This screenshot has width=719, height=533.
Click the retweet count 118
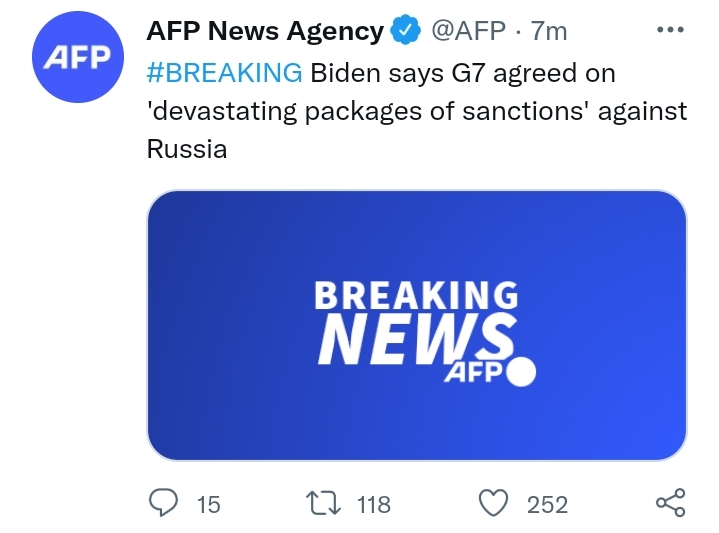374,504
